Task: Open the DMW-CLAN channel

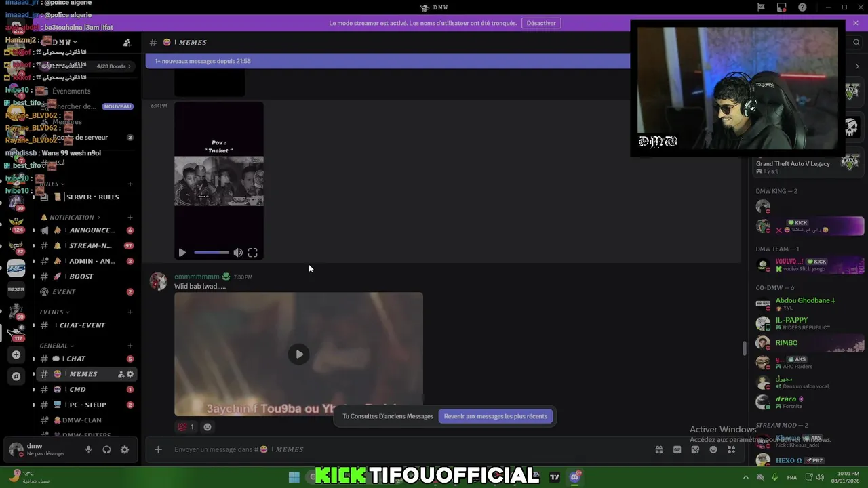Action: pyautogui.click(x=86, y=420)
